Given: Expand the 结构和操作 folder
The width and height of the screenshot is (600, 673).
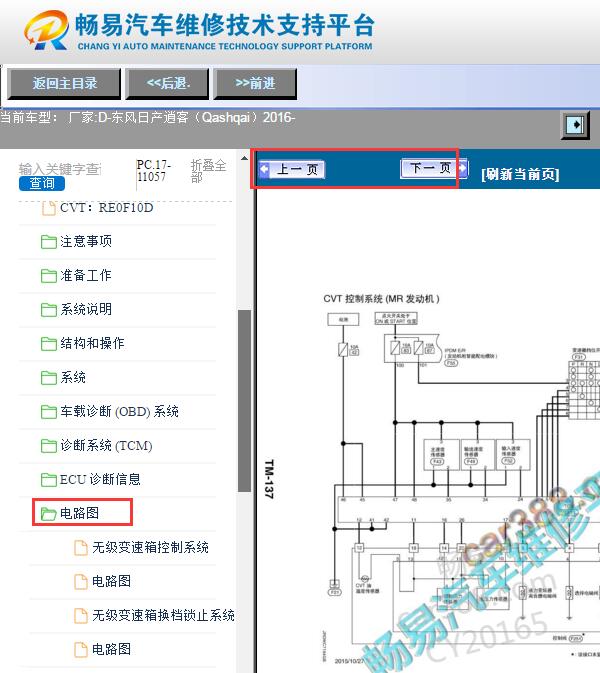Looking at the screenshot, I should 92,343.
